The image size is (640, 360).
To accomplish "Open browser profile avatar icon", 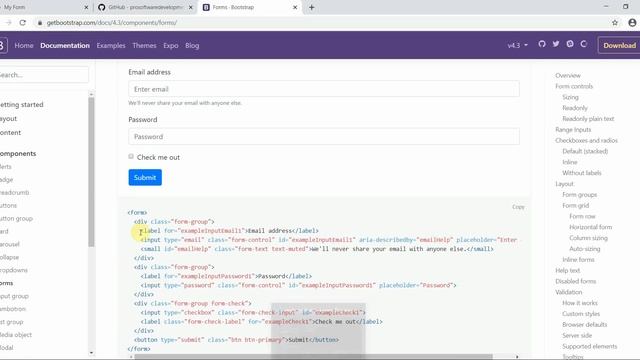I will click(632, 23).
